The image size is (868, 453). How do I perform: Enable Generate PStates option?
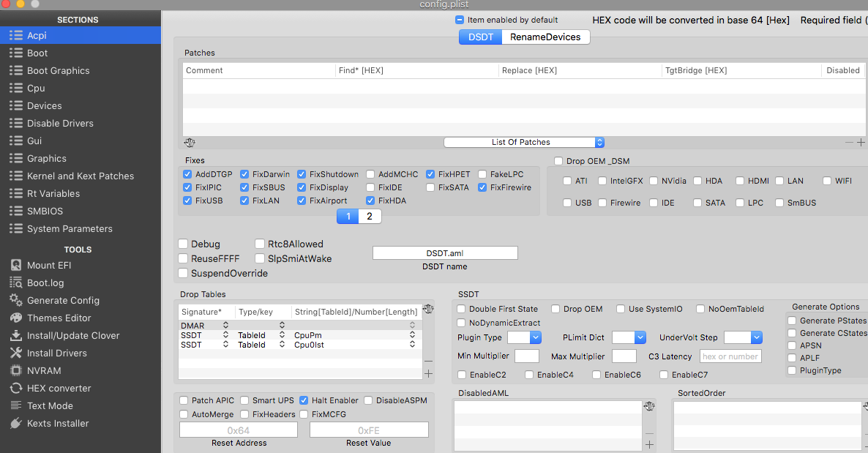click(792, 321)
